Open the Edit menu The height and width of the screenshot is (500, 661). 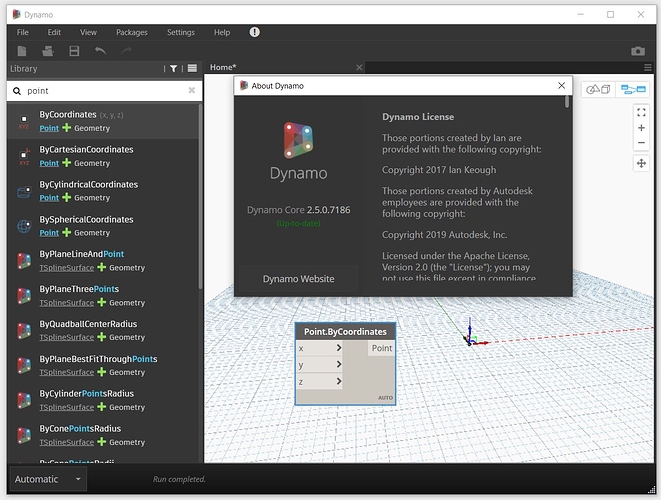[x=54, y=32]
